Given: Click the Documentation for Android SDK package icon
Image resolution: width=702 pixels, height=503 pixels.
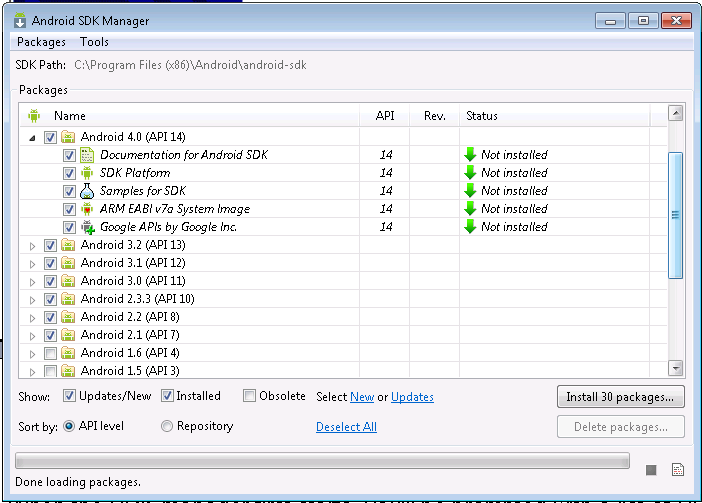Looking at the screenshot, I should (87, 155).
